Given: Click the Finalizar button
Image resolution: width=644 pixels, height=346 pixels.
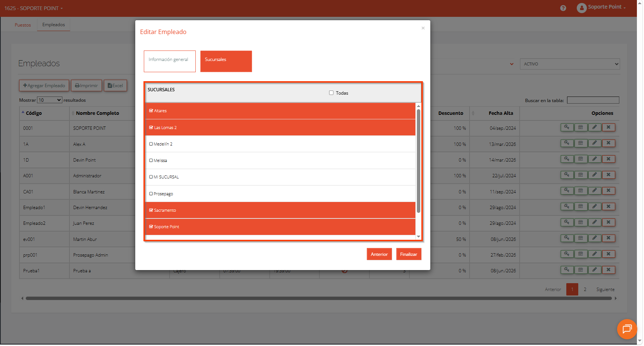Looking at the screenshot, I should click(409, 254).
